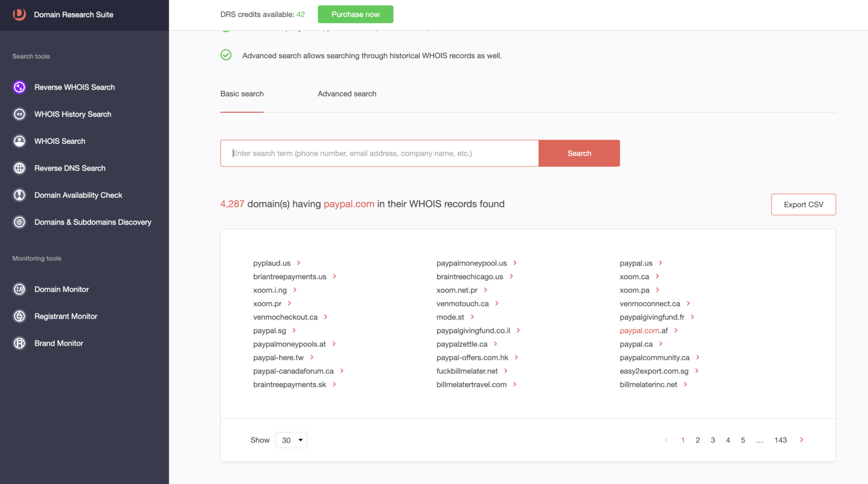Go to page 5 of results
The height and width of the screenshot is (484, 868).
(743, 440)
